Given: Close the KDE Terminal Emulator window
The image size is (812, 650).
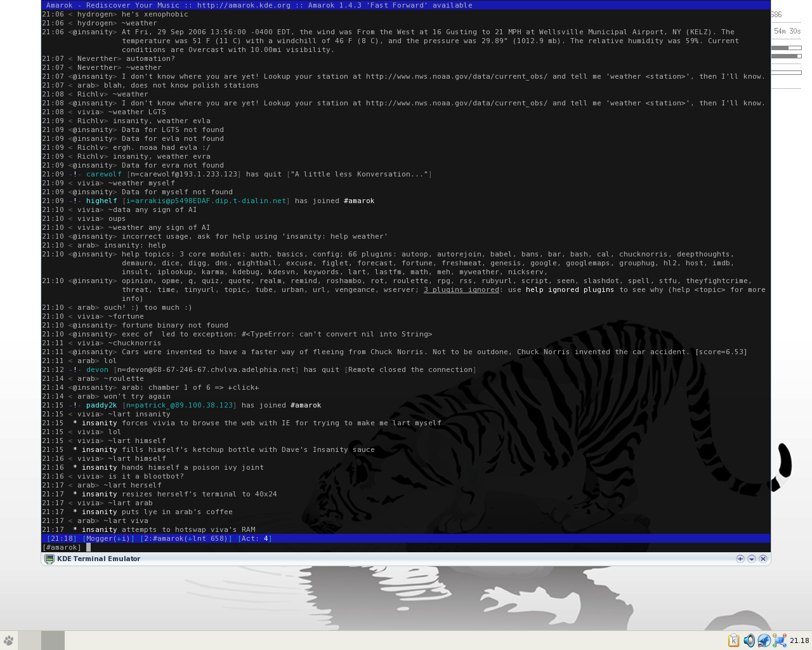Looking at the screenshot, I should click(763, 559).
